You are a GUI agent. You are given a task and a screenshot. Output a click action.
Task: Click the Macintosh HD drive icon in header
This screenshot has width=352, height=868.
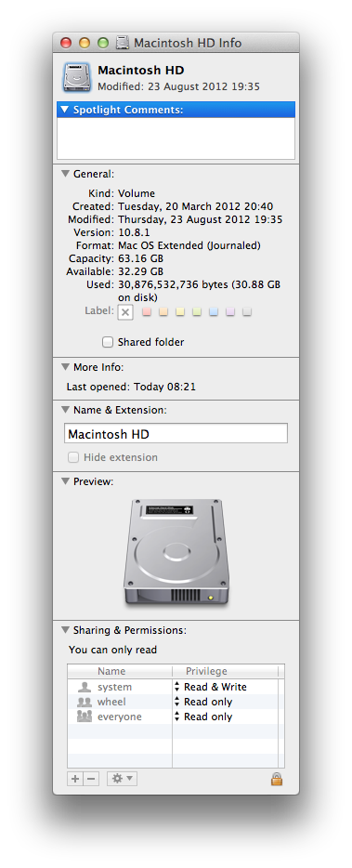click(76, 77)
